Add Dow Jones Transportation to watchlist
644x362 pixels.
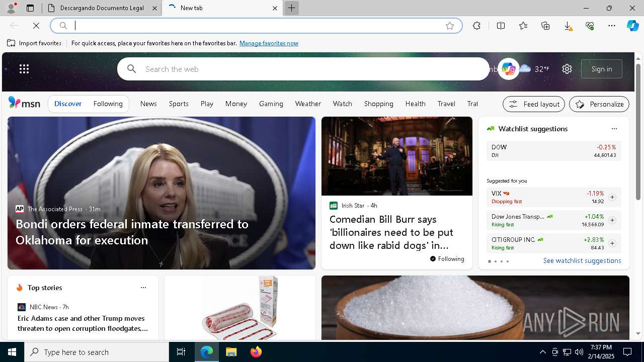click(612, 220)
